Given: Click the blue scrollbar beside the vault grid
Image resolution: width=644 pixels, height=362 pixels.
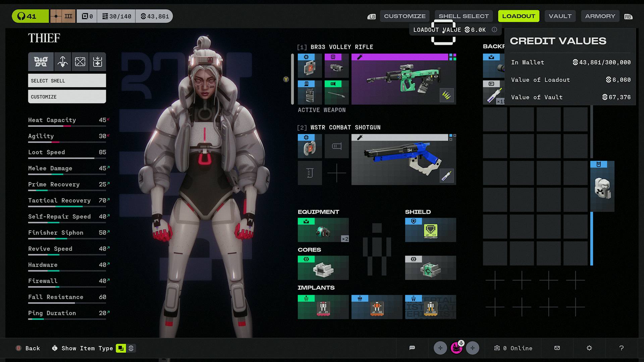Looking at the screenshot, I should (x=591, y=235).
